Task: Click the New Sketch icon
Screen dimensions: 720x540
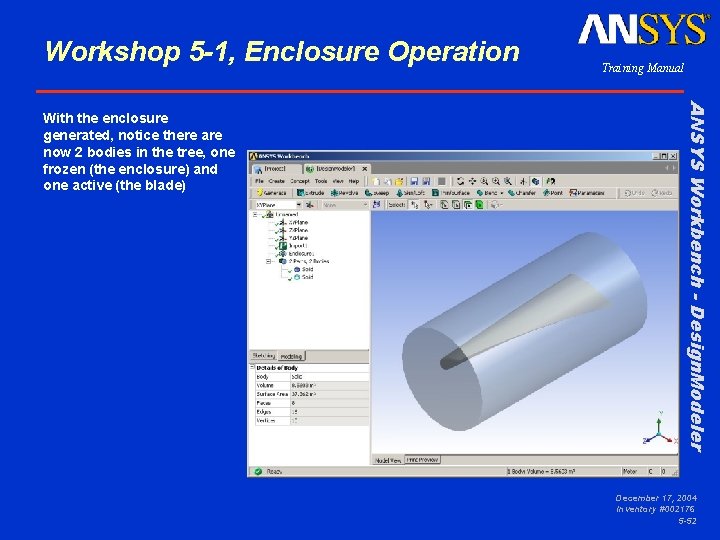Action: click(x=377, y=205)
